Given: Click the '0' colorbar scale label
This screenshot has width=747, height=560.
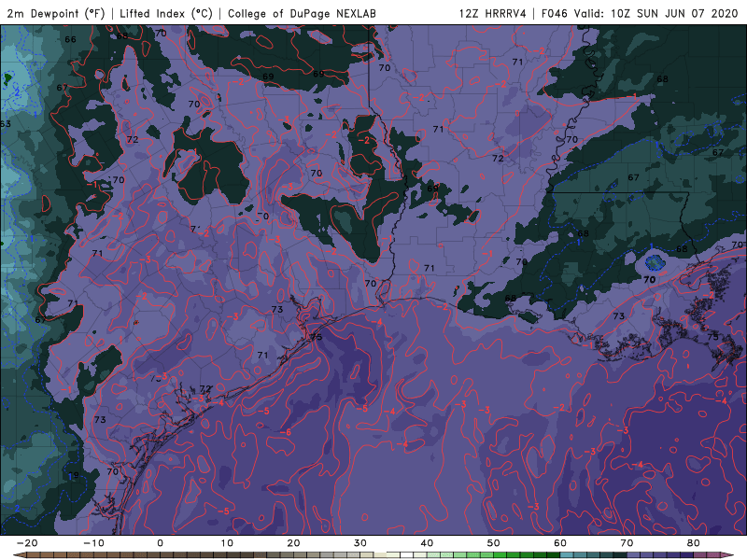Looking at the screenshot, I should coord(160,543).
